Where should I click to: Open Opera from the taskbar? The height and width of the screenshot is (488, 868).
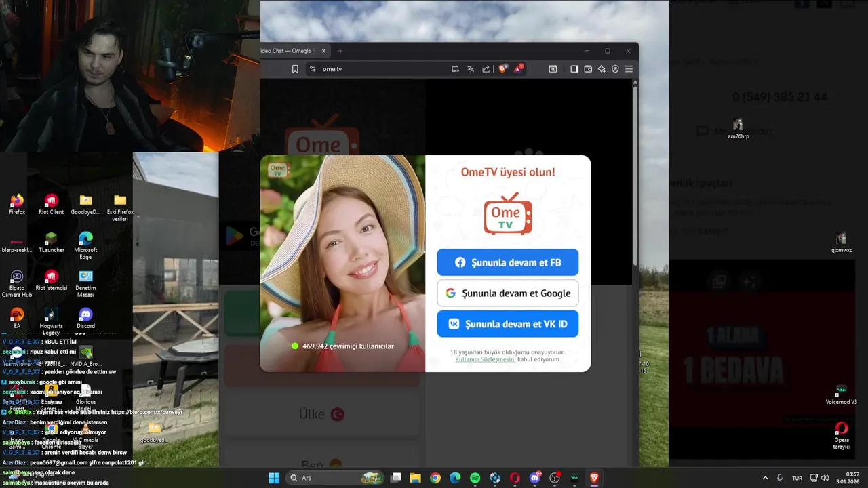[x=515, y=478]
